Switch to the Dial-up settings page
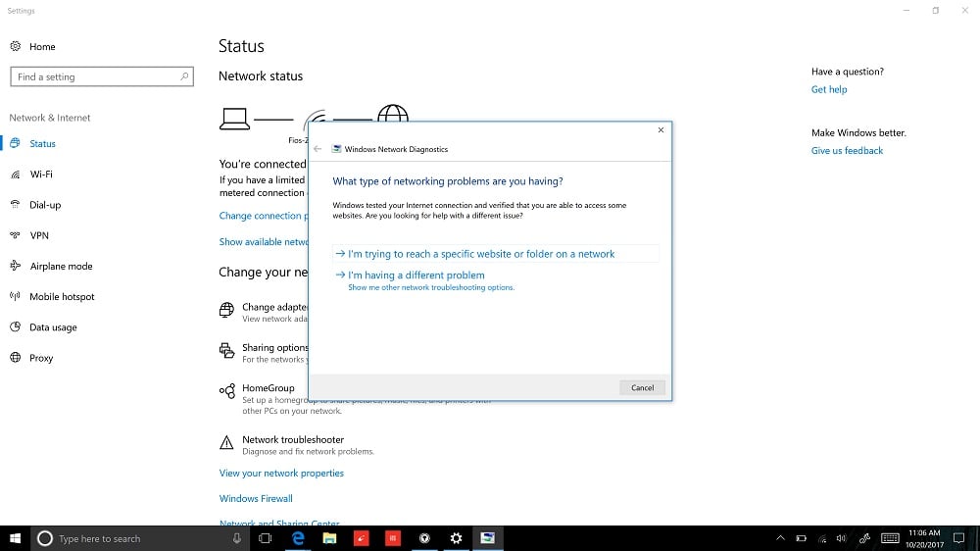Image resolution: width=980 pixels, height=551 pixels. [45, 205]
